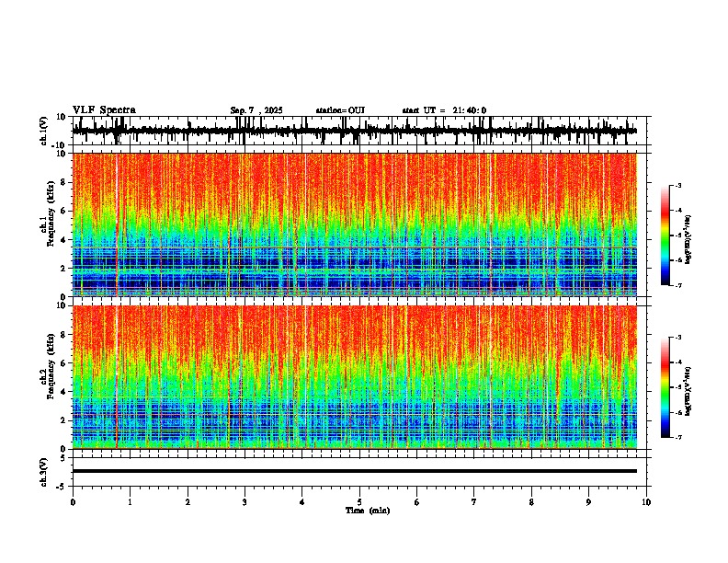The width and height of the screenshot is (728, 563).
Task: Click the time axis tick label "5"
Action: coord(359,502)
